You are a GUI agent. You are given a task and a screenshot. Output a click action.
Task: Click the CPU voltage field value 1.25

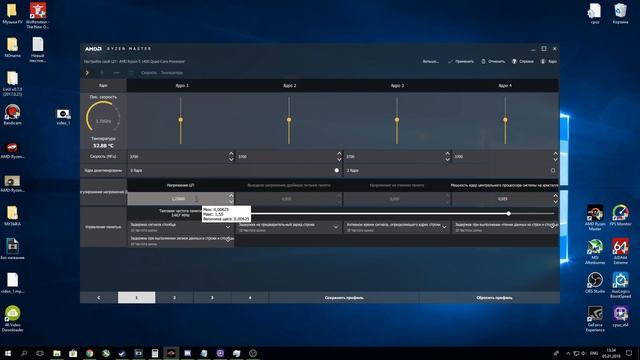(178, 199)
